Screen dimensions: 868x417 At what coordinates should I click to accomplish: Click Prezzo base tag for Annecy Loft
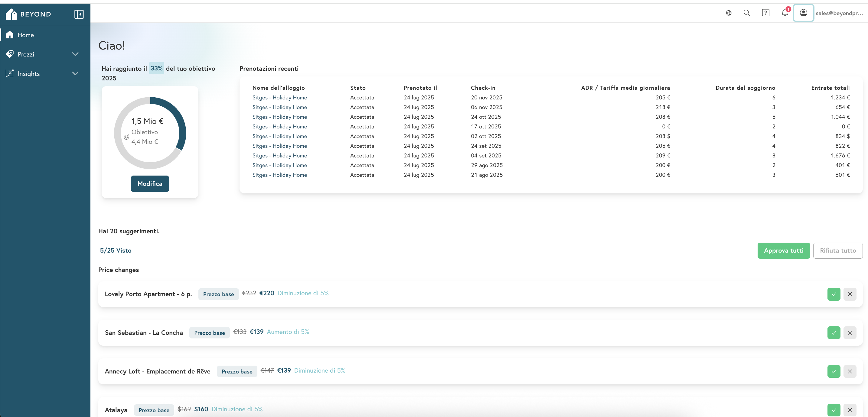click(x=237, y=371)
